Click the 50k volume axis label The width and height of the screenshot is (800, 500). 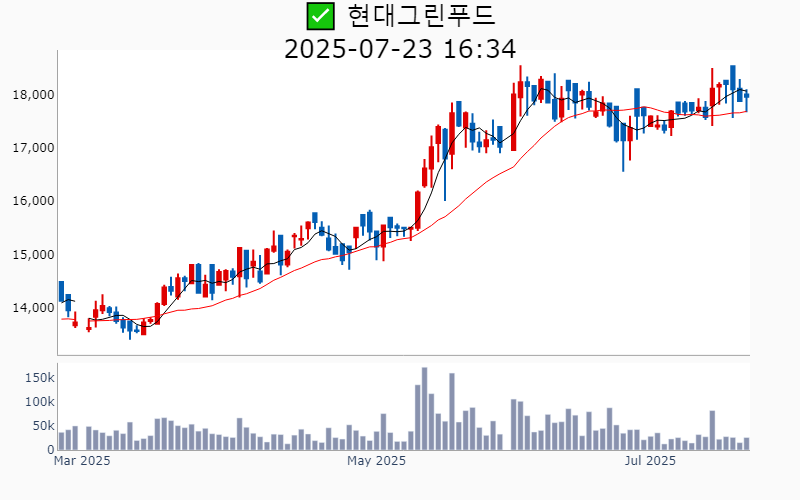pos(43,426)
